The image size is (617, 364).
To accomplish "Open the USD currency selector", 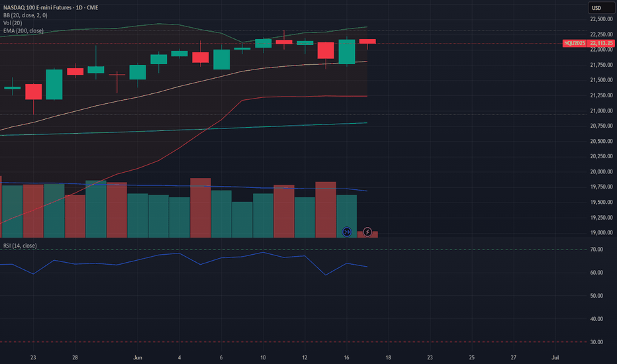I will (x=601, y=8).
